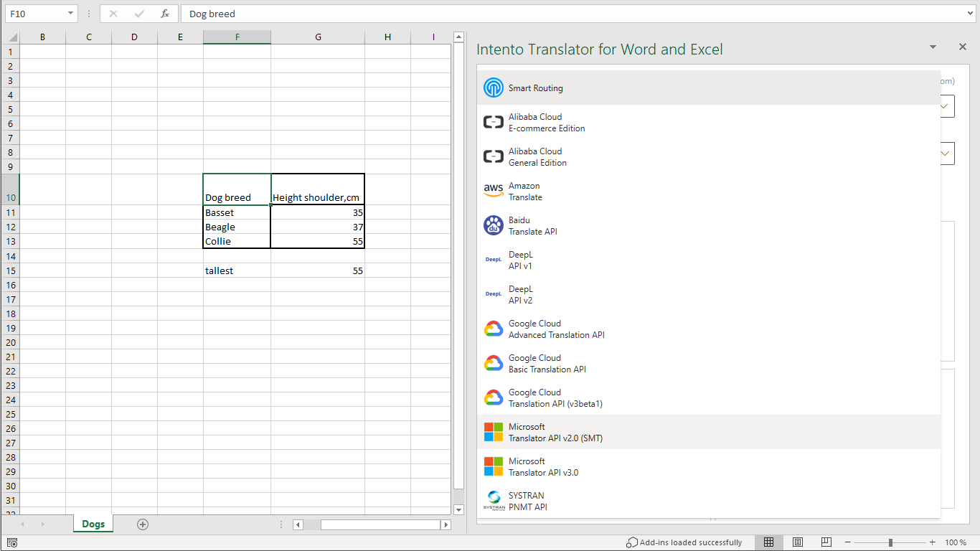Screen dimensions: 980x551
Task: Choose Google Cloud Basic Translation API
Action: coord(708,363)
